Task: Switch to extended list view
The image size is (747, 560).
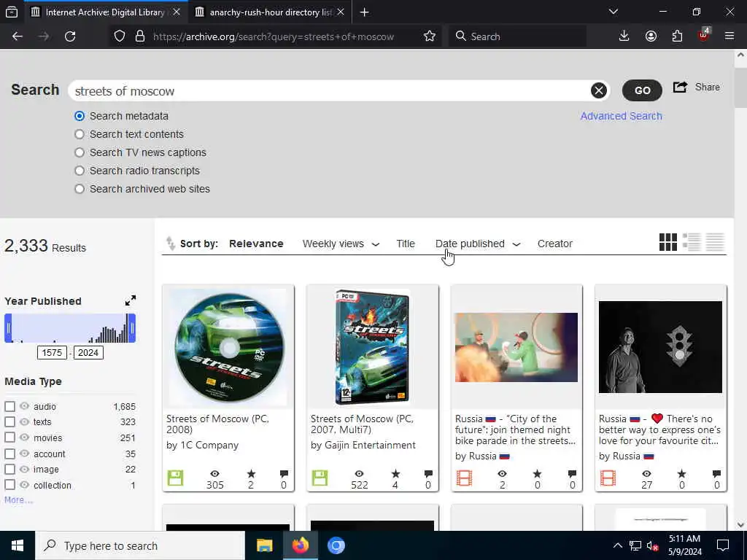Action: [x=692, y=242]
